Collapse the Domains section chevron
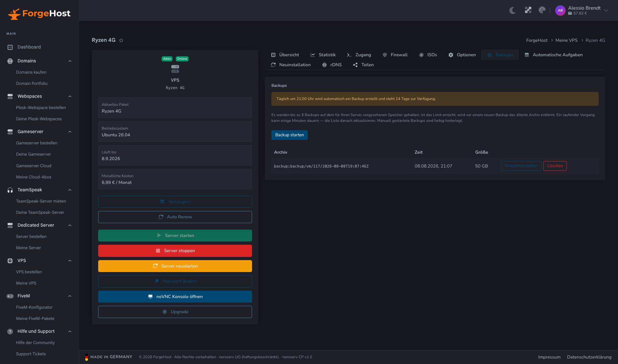618x364 pixels. pyautogui.click(x=70, y=61)
